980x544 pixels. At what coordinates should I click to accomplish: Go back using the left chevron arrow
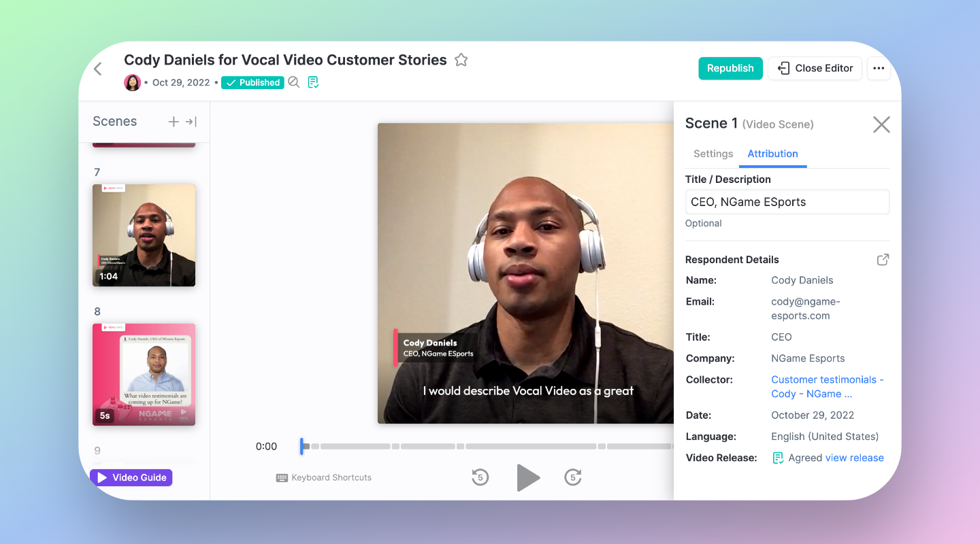click(98, 69)
